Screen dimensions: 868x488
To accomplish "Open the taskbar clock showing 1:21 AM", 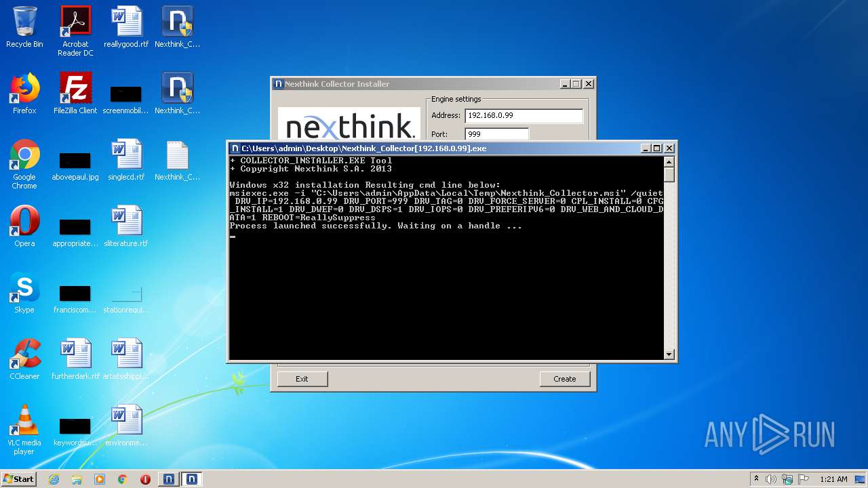I will tap(833, 479).
